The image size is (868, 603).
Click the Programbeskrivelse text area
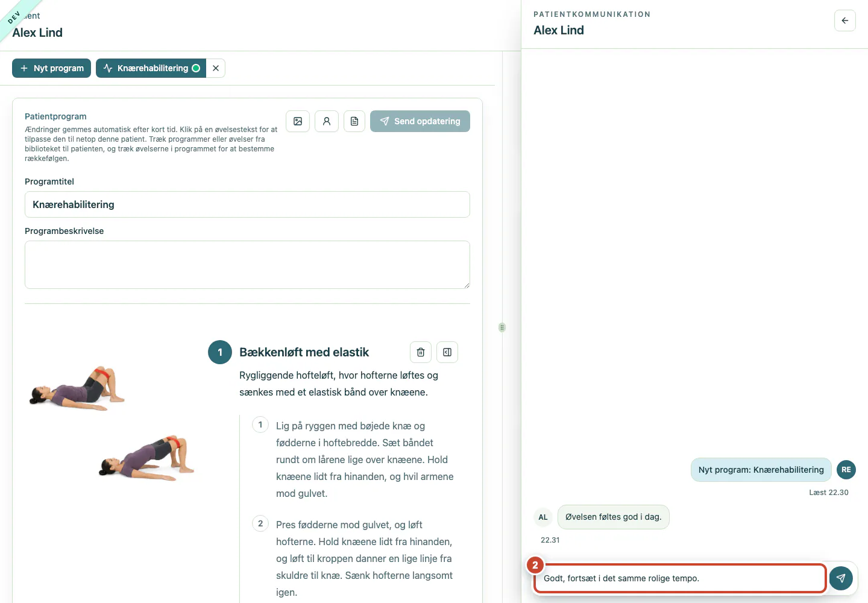pos(247,265)
